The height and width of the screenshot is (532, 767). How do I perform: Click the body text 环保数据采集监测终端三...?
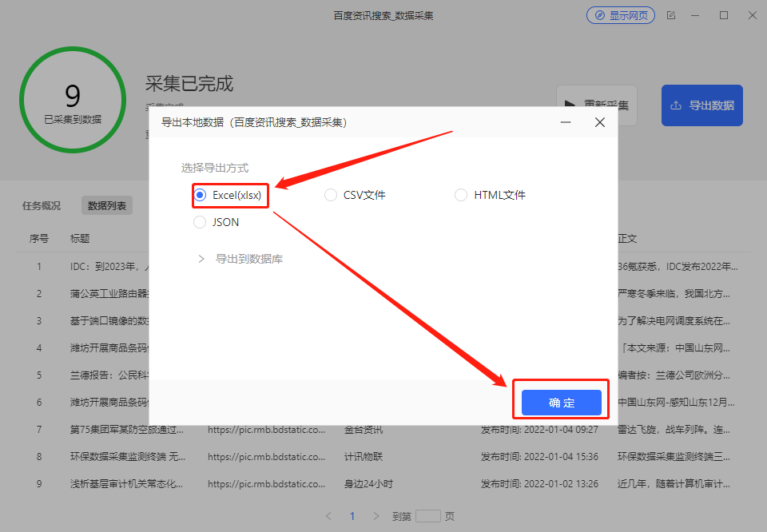tap(674, 457)
